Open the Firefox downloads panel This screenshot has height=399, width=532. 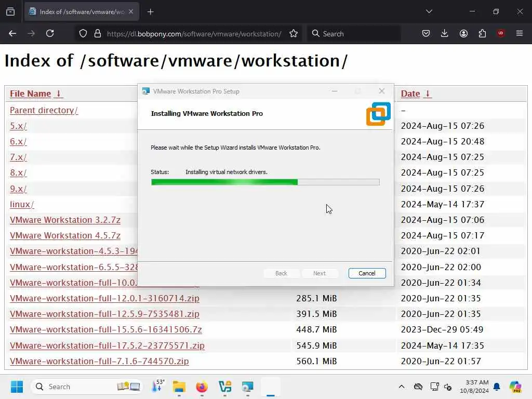point(445,33)
